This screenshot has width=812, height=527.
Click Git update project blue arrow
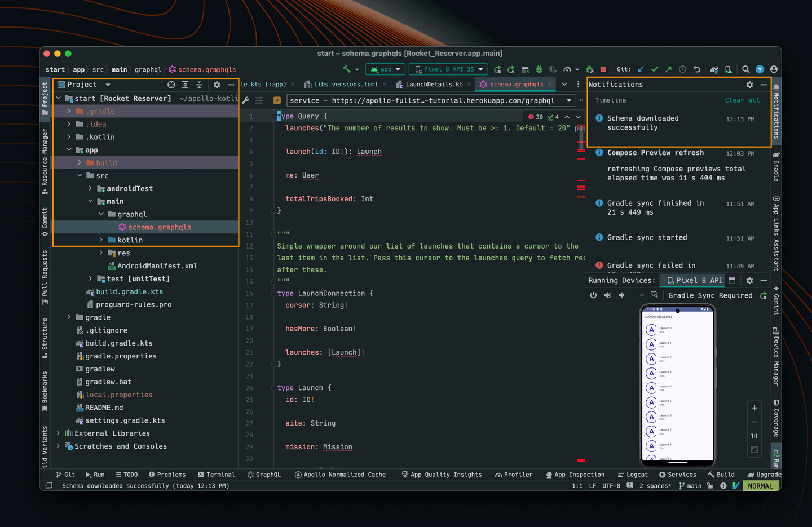pos(641,69)
